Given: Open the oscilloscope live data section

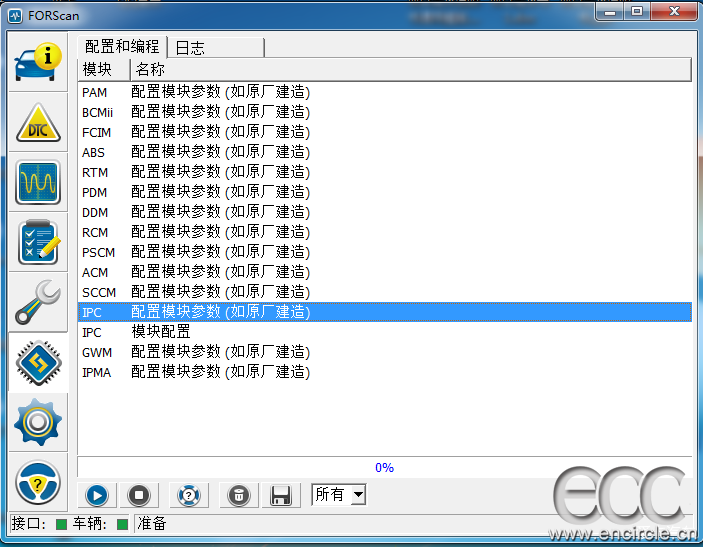Looking at the screenshot, I should 38,182.
